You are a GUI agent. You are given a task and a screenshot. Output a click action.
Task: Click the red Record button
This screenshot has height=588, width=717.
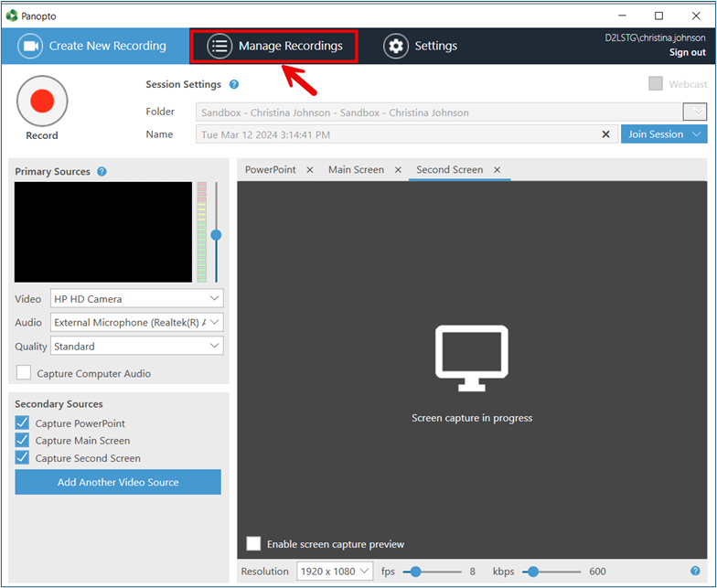(x=42, y=101)
